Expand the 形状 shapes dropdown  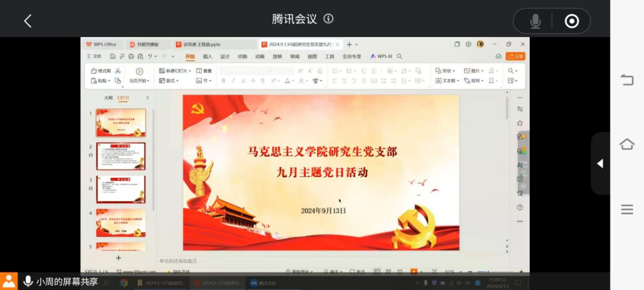[453, 71]
